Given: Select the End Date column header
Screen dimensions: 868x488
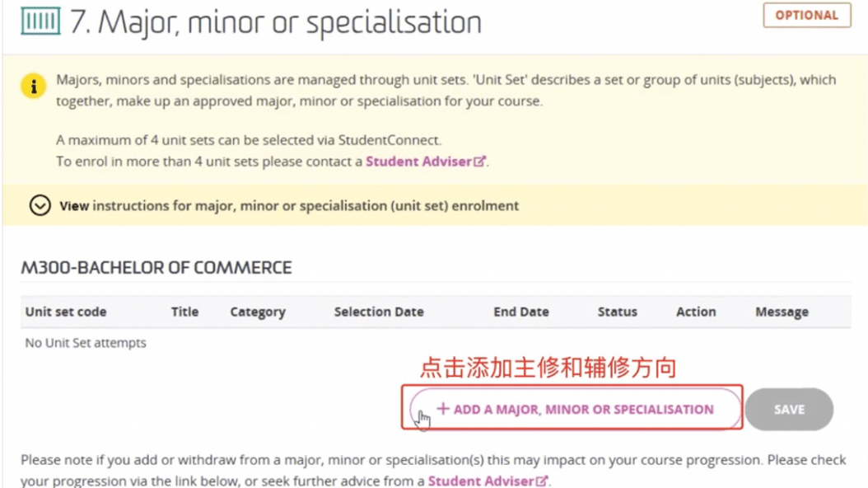Looking at the screenshot, I should tap(521, 312).
